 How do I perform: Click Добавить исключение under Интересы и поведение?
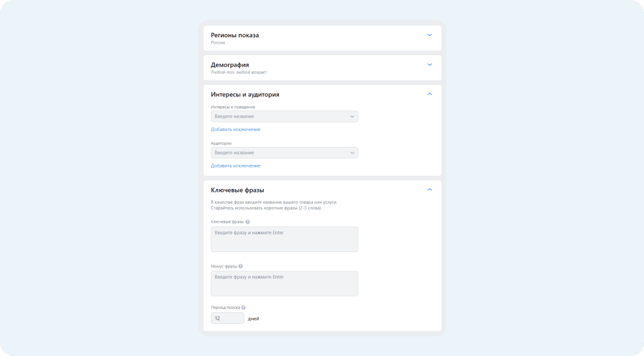click(x=236, y=129)
